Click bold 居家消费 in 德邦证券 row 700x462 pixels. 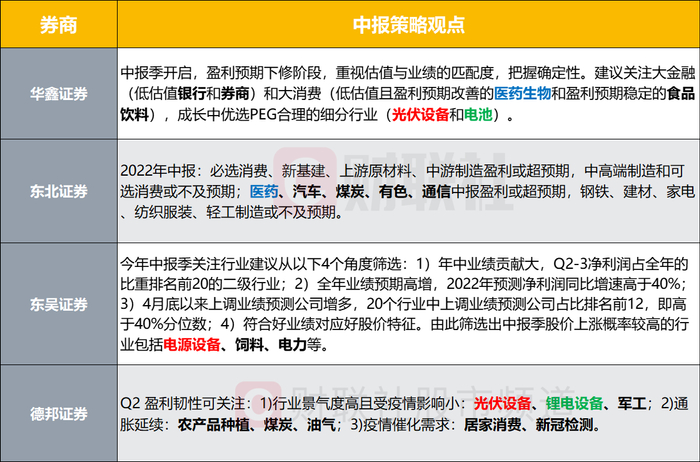click(x=492, y=425)
